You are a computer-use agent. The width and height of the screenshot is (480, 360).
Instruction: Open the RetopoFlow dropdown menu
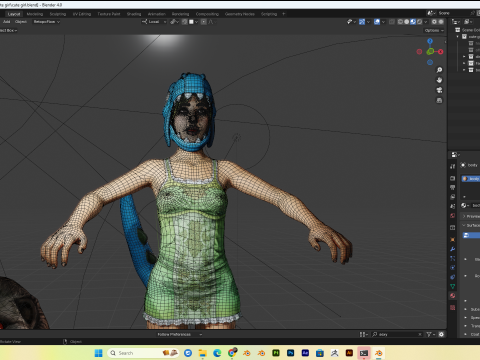click(x=46, y=22)
